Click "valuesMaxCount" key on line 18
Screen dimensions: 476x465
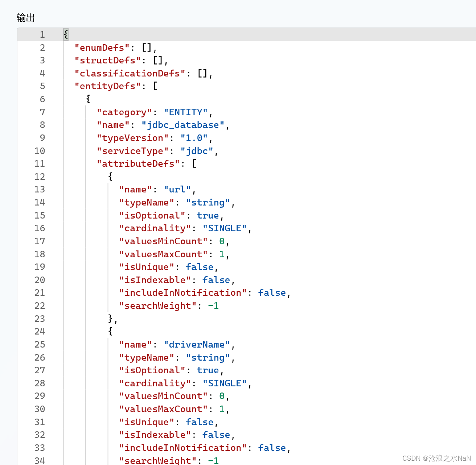click(x=163, y=254)
